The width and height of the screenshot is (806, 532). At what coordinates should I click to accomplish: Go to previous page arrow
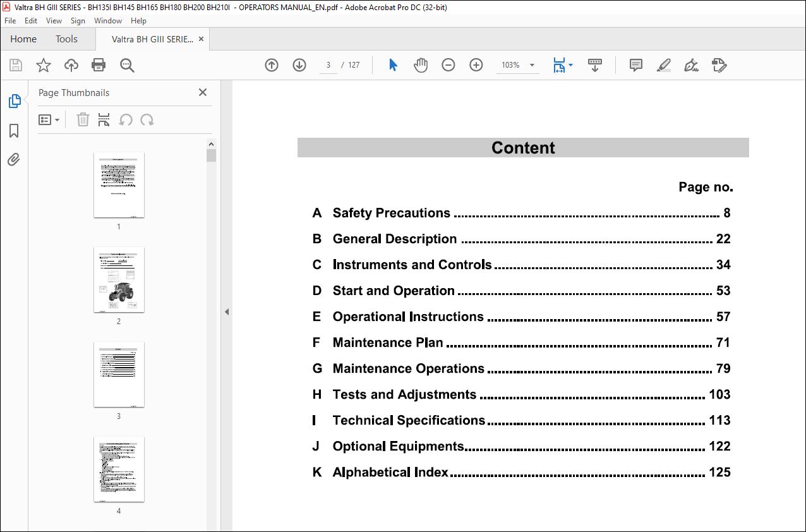pos(272,65)
